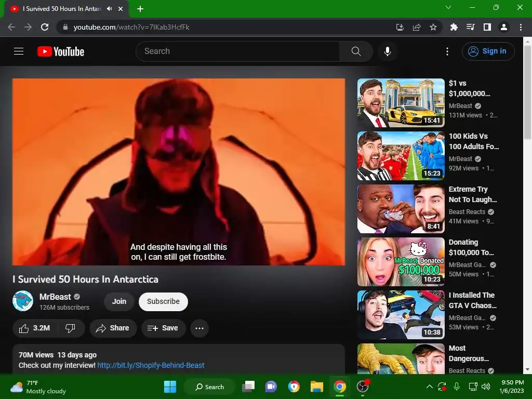Open $1 vs $1,000,000 video thumbnail
This screenshot has width=532, height=399.
[401, 103]
